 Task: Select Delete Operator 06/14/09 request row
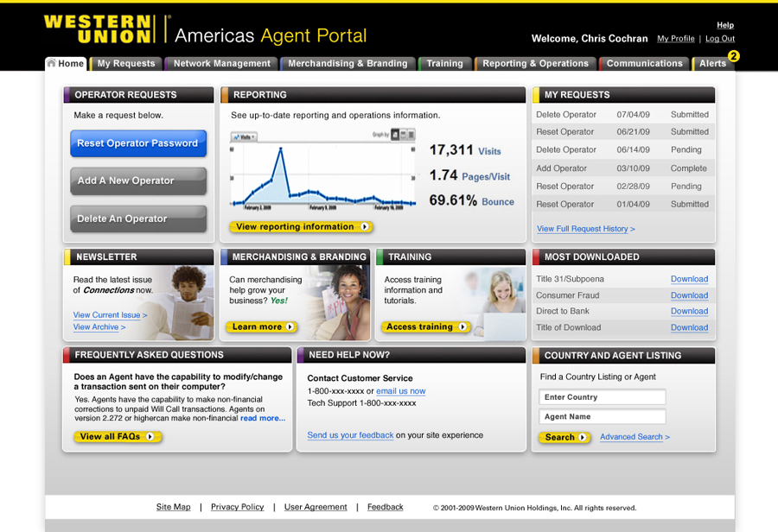click(623, 149)
